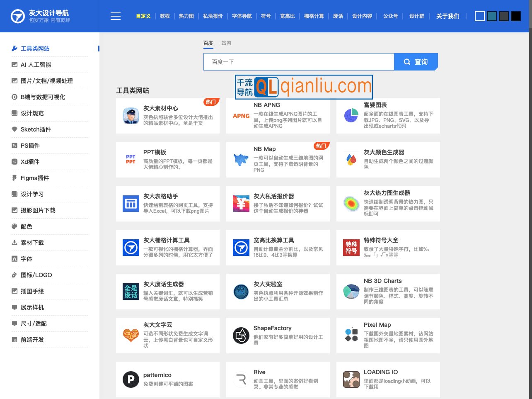Click the 前端开发 sidebar icon
Viewport: 532px width, 399px height.
(14, 340)
